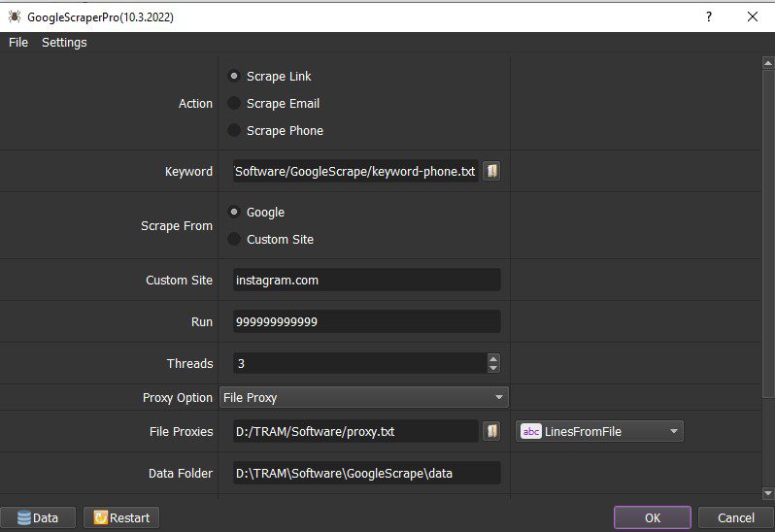Click the Custom Site instagram.com field
Screen dimensions: 775x532
tap(367, 281)
